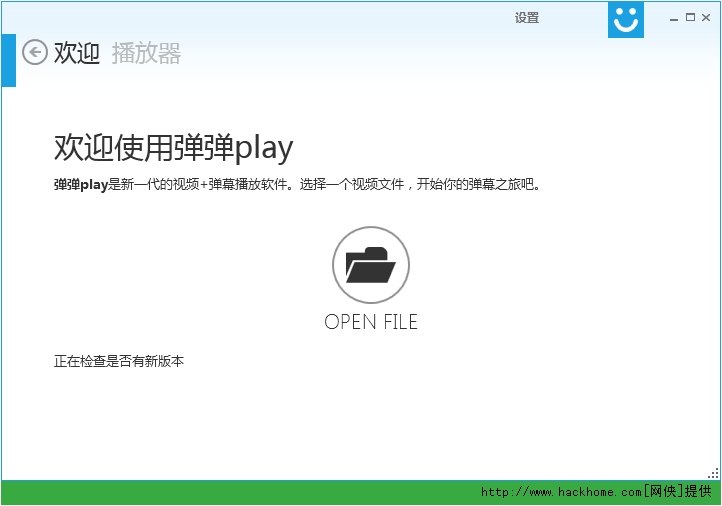Click the 欢迎使用弹弹play heading
This screenshot has width=722, height=506.
(173, 148)
